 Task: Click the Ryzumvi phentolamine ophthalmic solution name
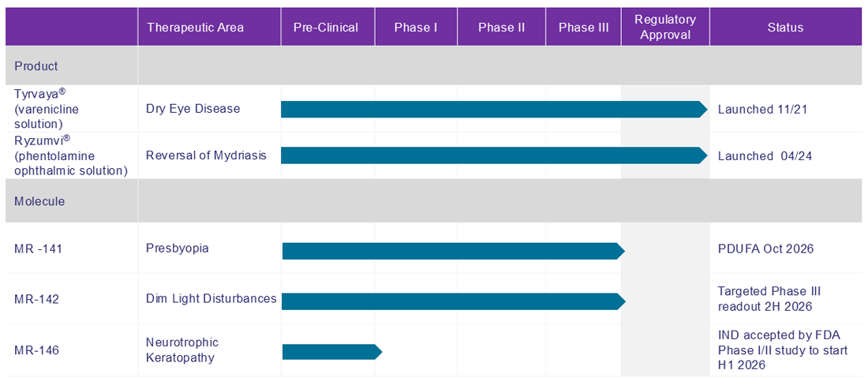[x=70, y=155]
